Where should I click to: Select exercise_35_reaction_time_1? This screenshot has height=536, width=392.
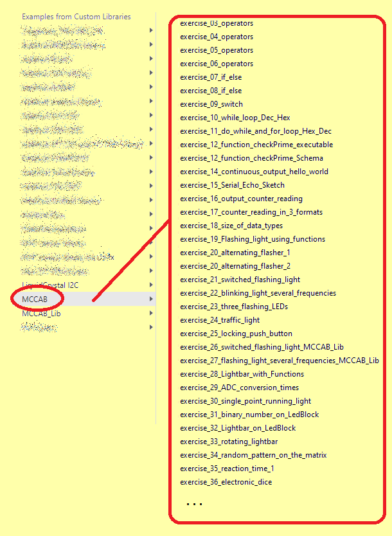click(227, 469)
